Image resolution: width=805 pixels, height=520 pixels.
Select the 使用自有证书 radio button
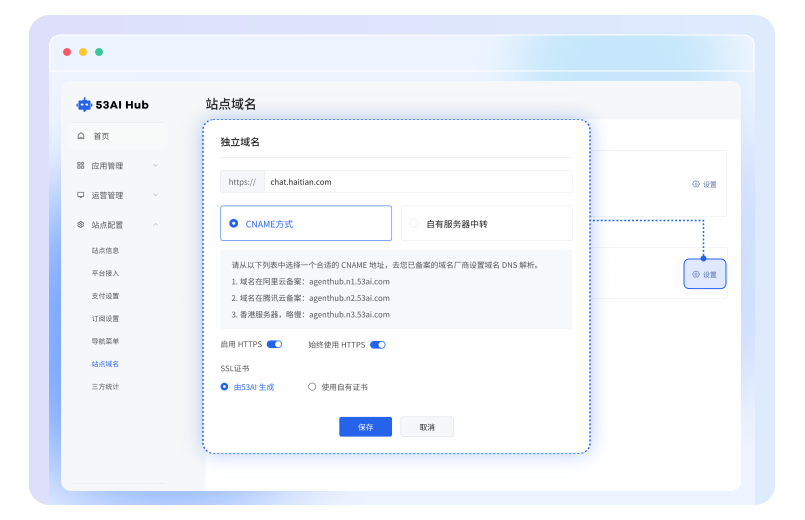312,387
